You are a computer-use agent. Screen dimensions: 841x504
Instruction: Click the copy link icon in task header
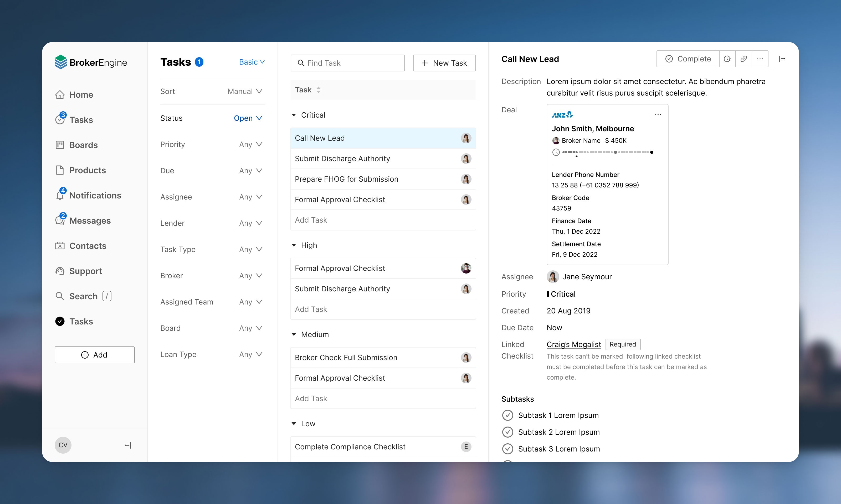743,59
